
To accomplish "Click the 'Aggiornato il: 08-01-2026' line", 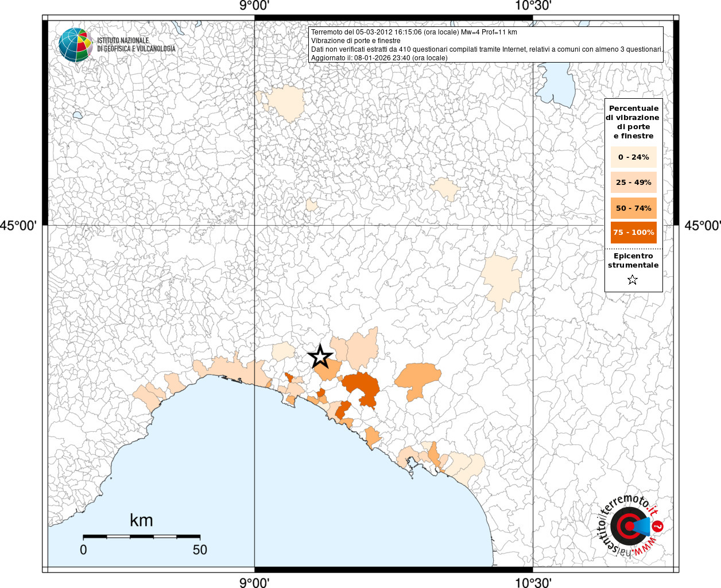I will point(379,58).
